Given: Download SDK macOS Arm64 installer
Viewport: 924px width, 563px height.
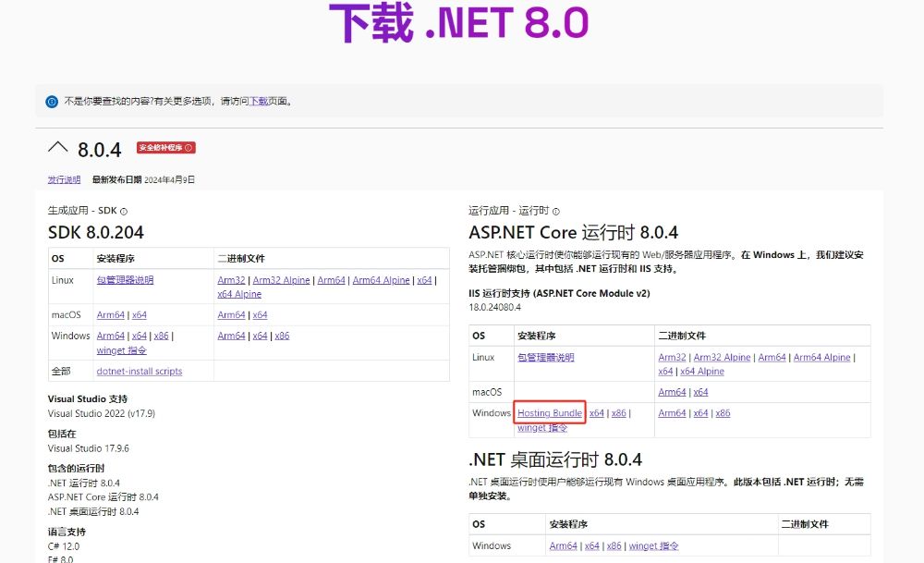Looking at the screenshot, I should pyautogui.click(x=111, y=315).
